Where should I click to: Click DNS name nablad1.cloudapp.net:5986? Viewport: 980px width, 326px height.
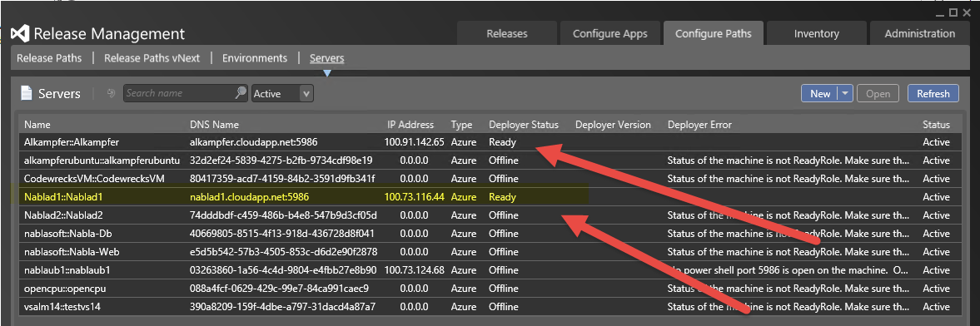pos(250,197)
